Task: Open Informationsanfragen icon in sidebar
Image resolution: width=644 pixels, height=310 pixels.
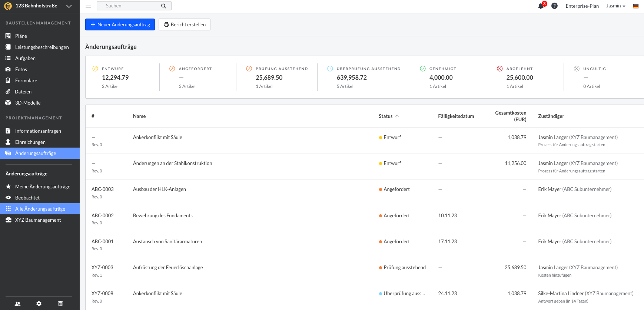Action: point(8,131)
